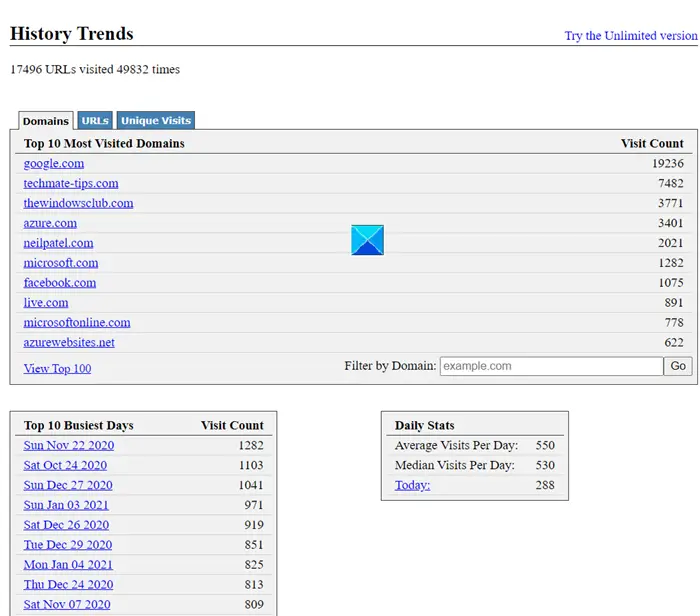The width and height of the screenshot is (700, 616).
Task: Open neilpatel.com domain stats
Action: point(58,243)
